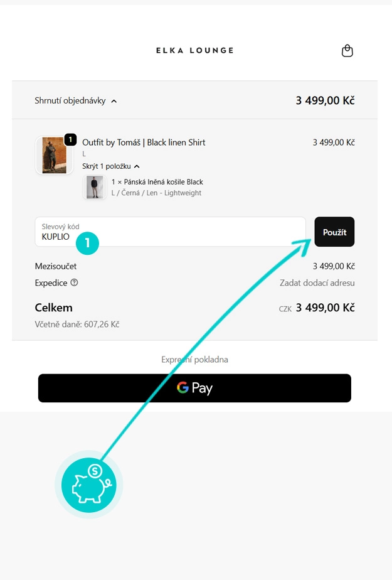The image size is (392, 580).
Task: Click the black quantity badge on product image
Action: click(70, 139)
